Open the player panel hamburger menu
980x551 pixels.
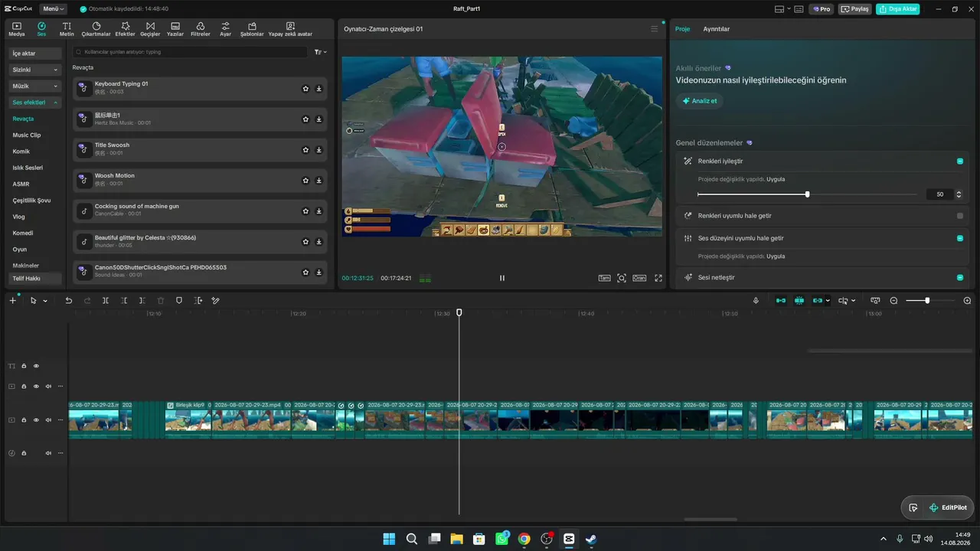[x=654, y=29]
